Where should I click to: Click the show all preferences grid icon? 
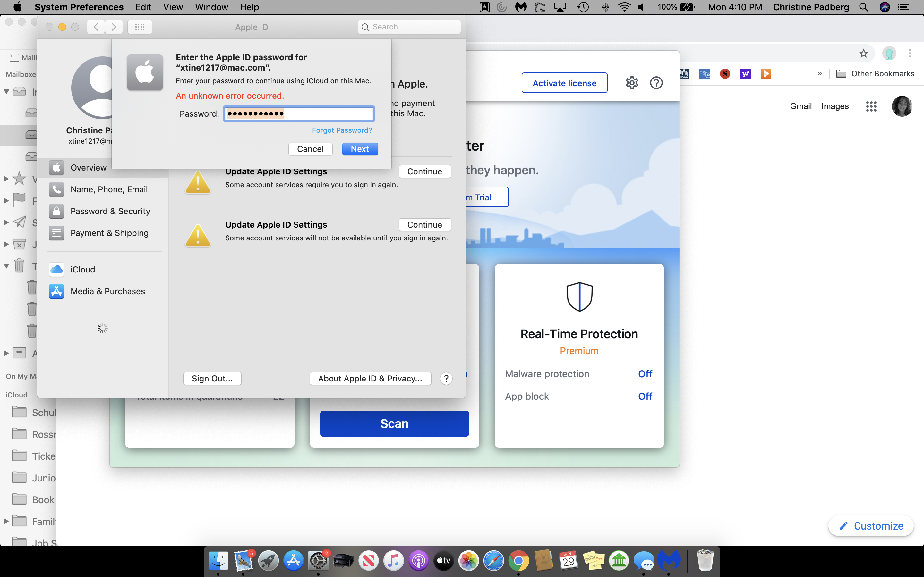click(140, 27)
